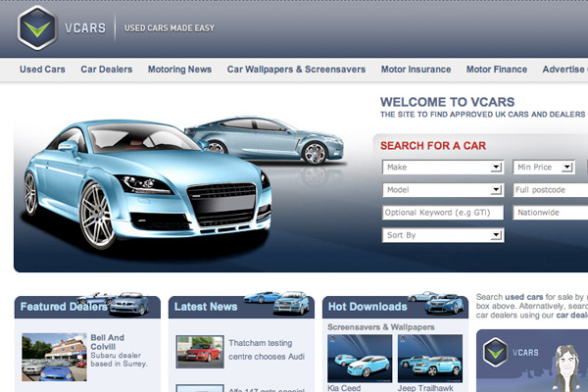Screen dimensions: 588x392
Task: Open Jeep Trailhawk wallpaper thumbnail
Action: (430, 359)
